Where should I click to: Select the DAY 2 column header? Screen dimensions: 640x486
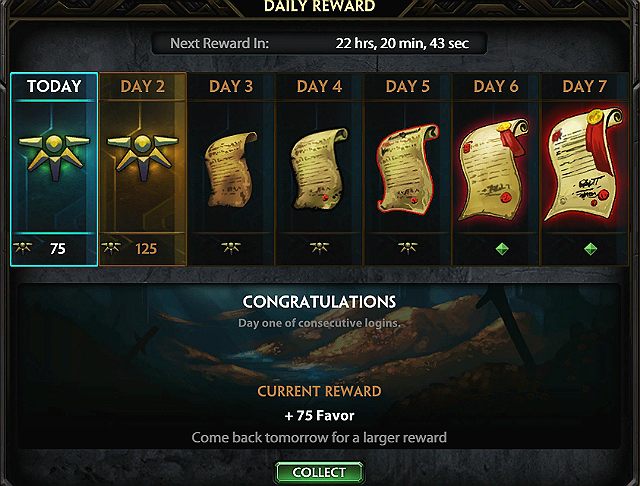point(142,87)
